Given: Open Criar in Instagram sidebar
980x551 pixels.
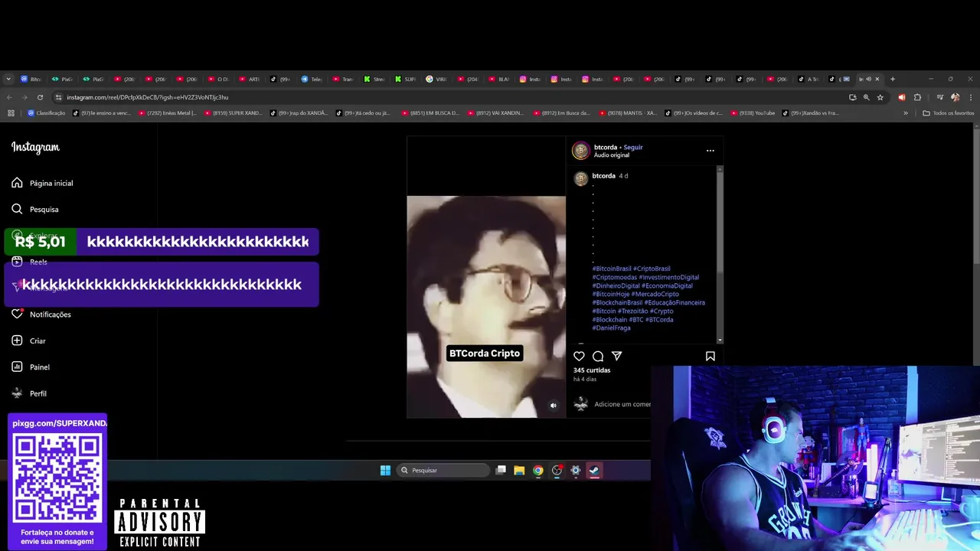Looking at the screenshot, I should click(28, 341).
